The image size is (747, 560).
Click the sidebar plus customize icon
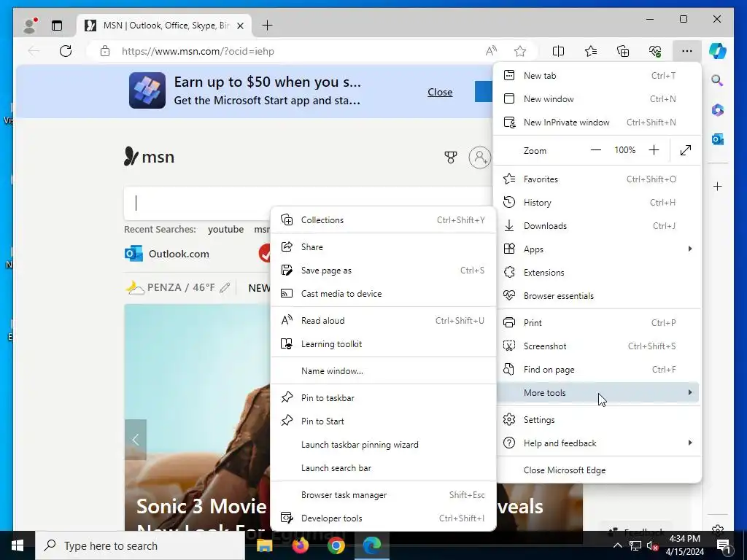point(718,186)
